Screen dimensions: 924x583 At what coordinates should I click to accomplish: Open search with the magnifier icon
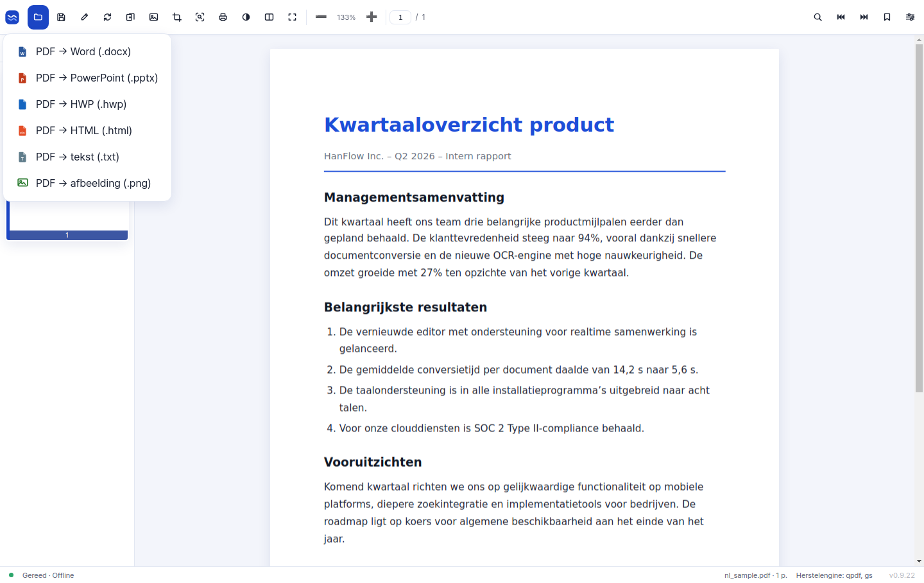pos(818,17)
